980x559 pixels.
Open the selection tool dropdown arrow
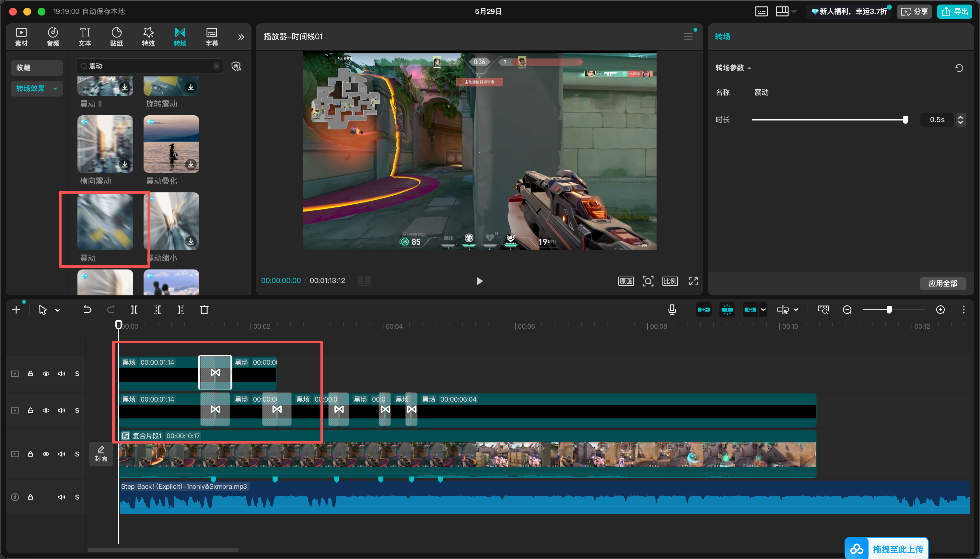point(58,310)
